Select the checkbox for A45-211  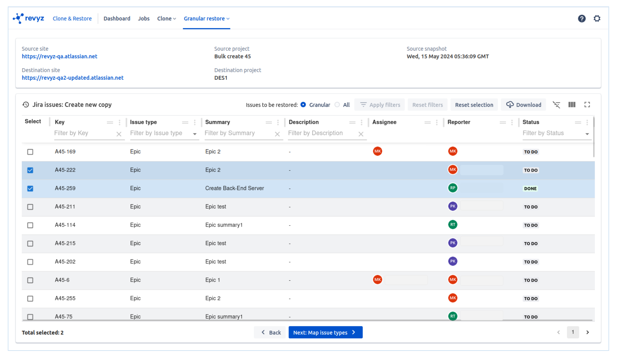[x=30, y=207]
